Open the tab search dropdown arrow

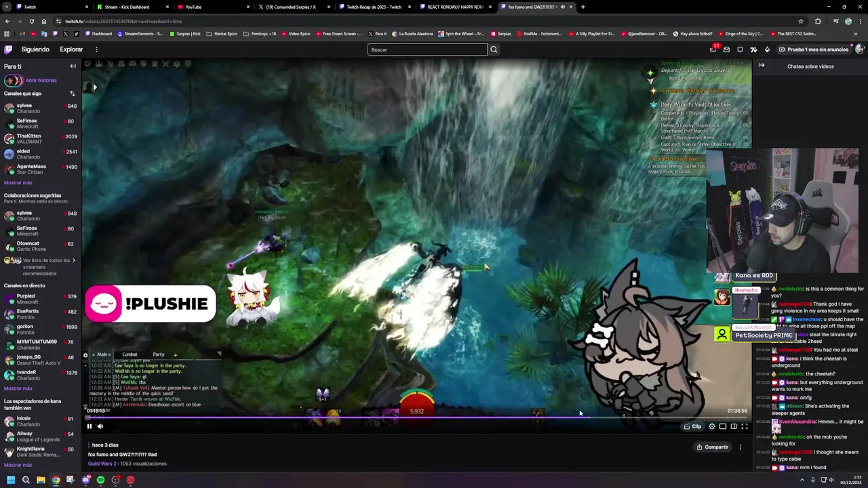6,7
